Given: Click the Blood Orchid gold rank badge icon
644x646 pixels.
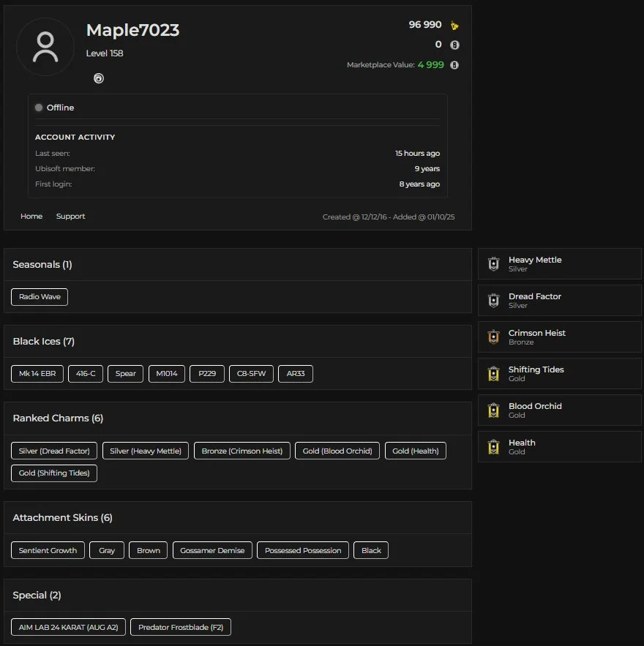Looking at the screenshot, I should click(x=493, y=410).
